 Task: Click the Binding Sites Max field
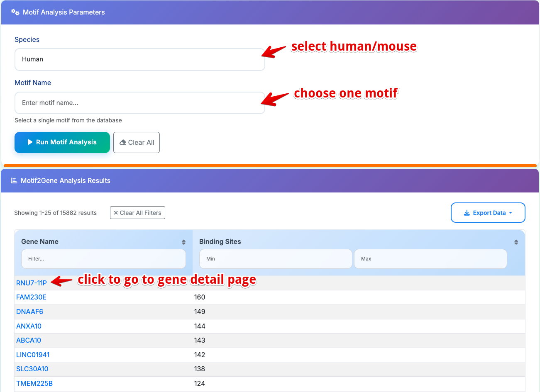430,259
